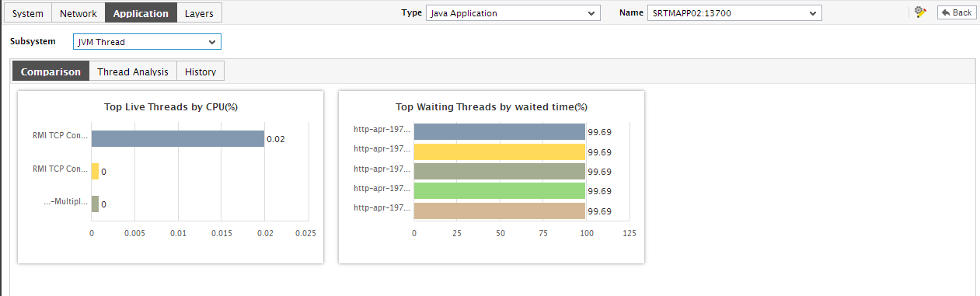Select the Comparison sub-tab
This screenshot has width=980, height=296.
pyautogui.click(x=51, y=71)
